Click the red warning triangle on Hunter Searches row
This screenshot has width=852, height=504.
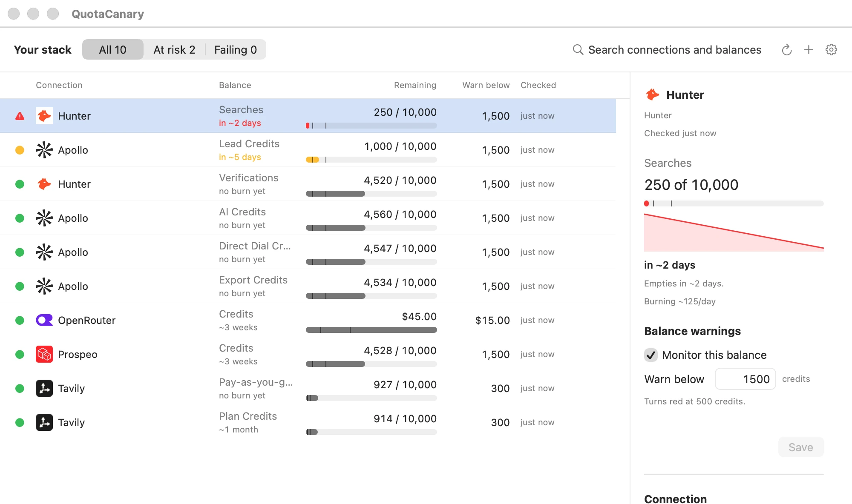pos(20,116)
